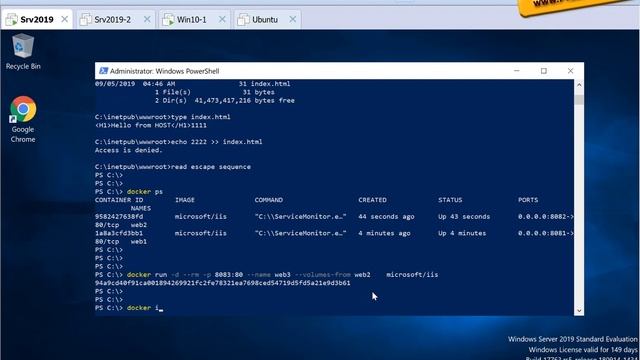Viewport: 640px width, 360px height.
Task: Click the long container hash output line
Action: (x=222, y=283)
